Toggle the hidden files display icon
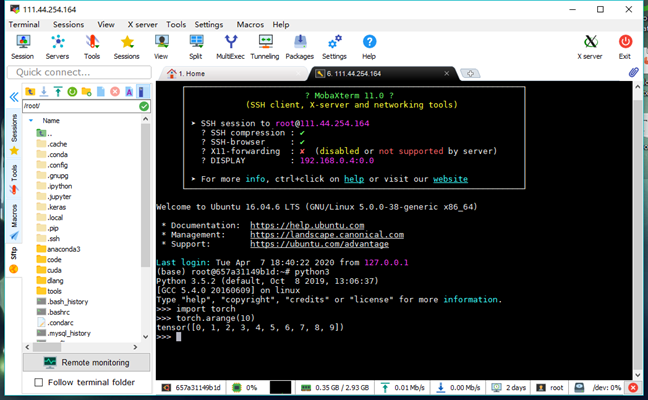Image resolution: width=648 pixels, height=400 pixels. coord(142,91)
